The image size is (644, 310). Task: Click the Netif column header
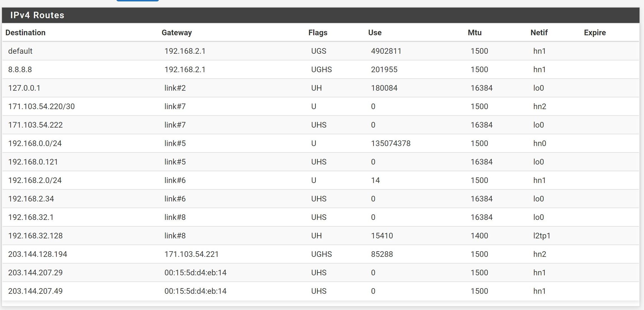click(x=539, y=33)
